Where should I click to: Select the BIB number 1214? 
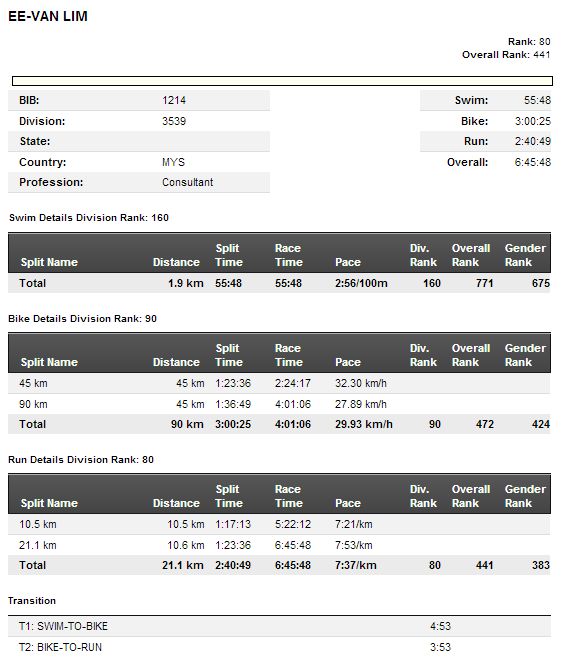[174, 100]
